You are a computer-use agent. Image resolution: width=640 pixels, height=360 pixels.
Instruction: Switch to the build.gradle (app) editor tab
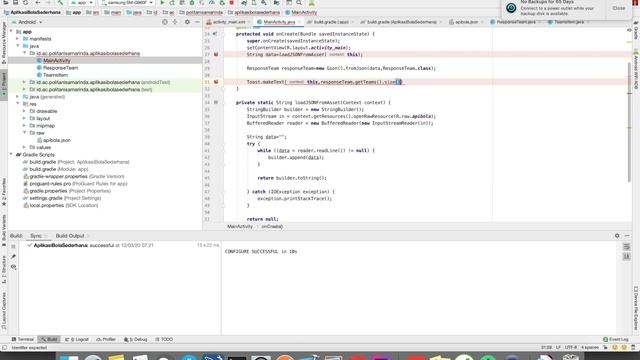331,22
